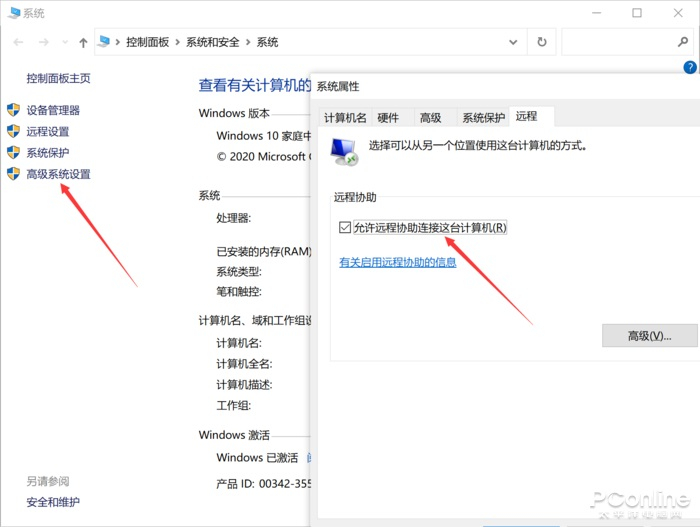
Task: Click the blue help question mark icon
Action: 690,67
